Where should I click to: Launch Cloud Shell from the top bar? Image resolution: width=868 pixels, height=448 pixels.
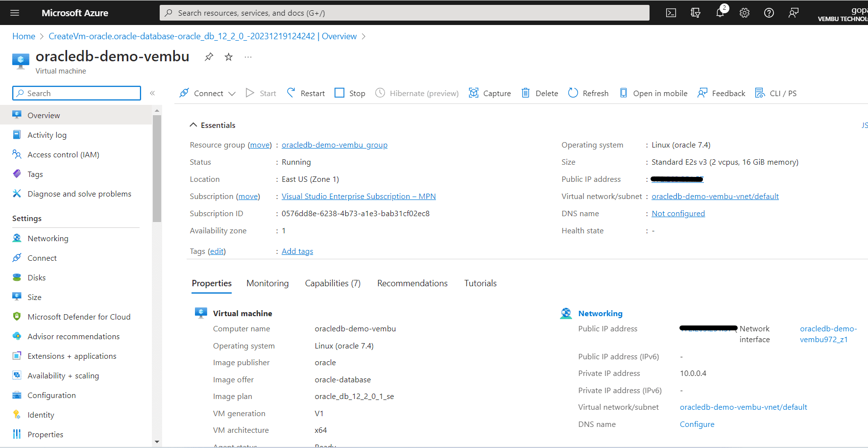click(671, 13)
